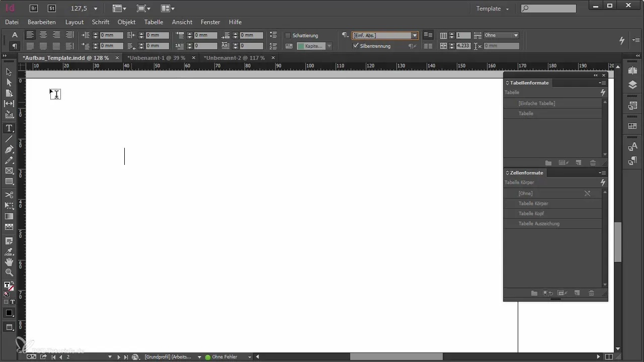Select the Selection tool arrow

9,72
